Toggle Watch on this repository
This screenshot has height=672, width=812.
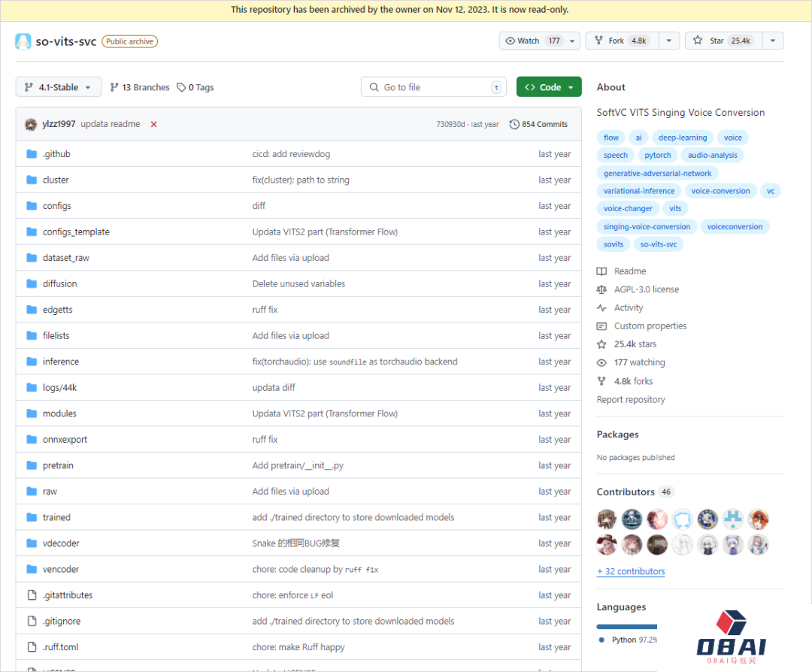[x=531, y=41]
